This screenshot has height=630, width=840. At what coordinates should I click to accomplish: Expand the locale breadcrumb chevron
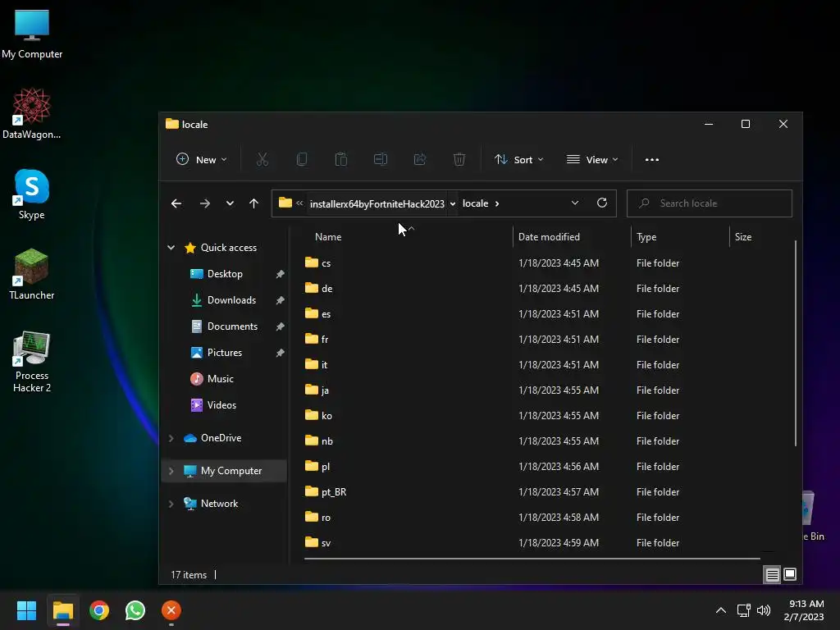point(497,203)
